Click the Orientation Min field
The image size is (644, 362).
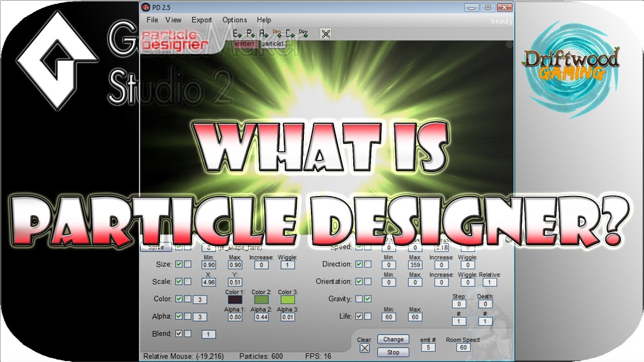(x=388, y=282)
